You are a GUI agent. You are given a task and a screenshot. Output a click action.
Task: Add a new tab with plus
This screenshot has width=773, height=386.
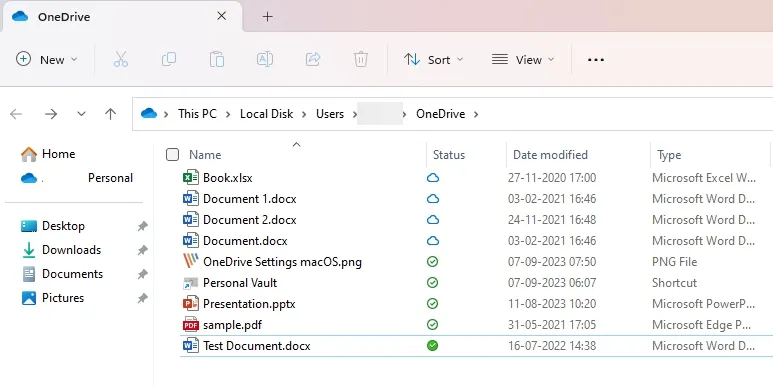tap(267, 17)
